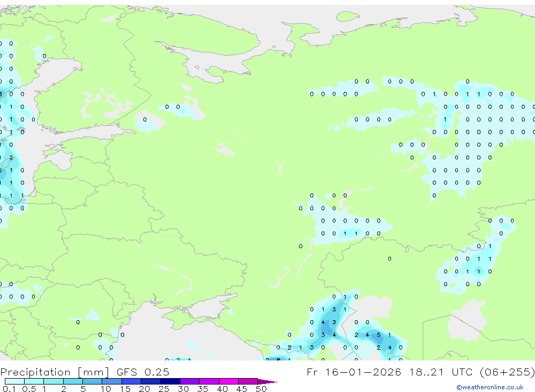Select the 5–10 mm blue legend swatch
535x392 pixels.
pyautogui.click(x=93, y=381)
